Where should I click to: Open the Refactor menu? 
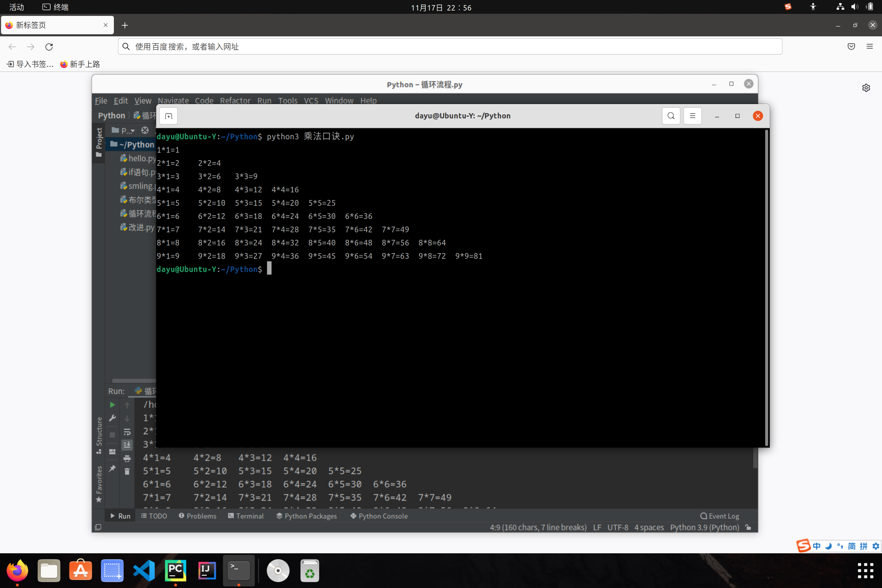click(235, 100)
